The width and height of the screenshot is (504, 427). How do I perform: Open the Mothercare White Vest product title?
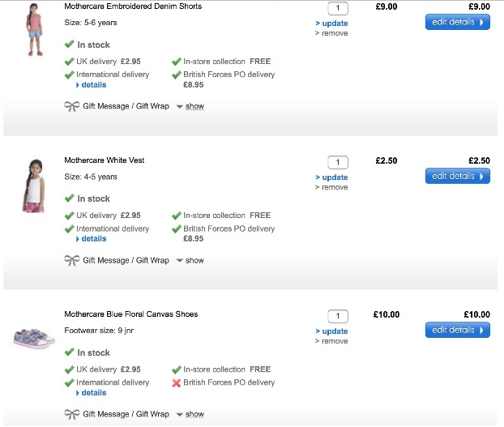pyautogui.click(x=105, y=160)
